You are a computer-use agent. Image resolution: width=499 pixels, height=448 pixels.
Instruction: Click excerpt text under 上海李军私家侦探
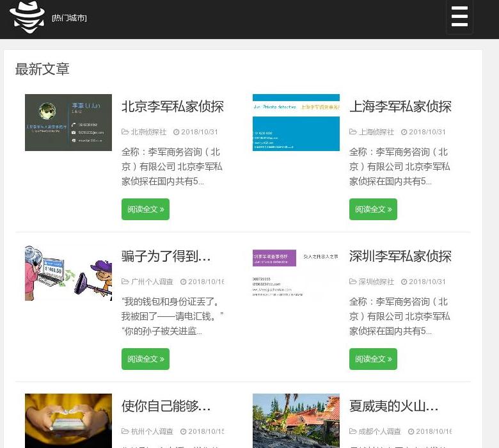(400, 166)
